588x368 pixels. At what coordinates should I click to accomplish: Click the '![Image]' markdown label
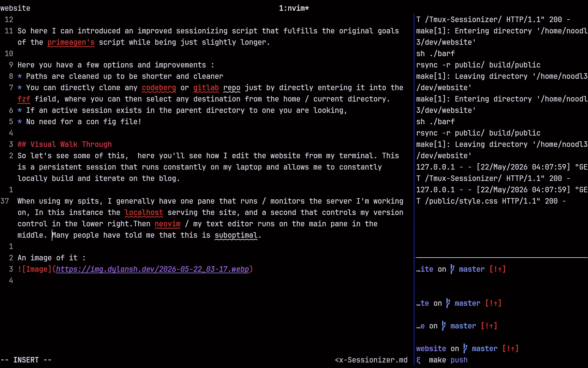pos(35,269)
